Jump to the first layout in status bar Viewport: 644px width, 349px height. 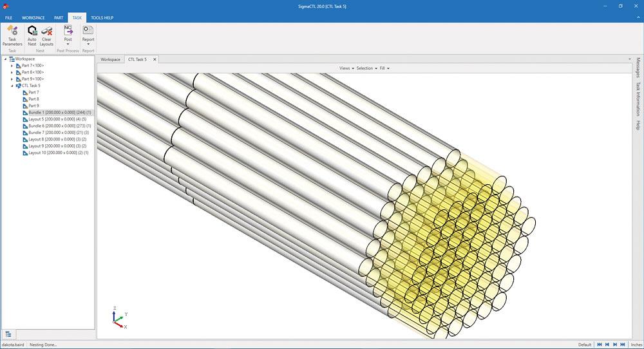tap(598, 344)
